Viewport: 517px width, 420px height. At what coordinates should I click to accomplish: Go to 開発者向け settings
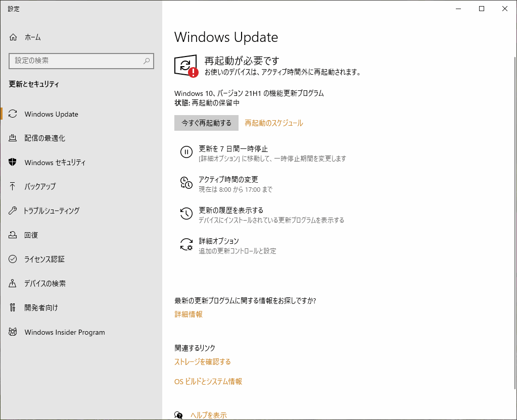point(81,307)
